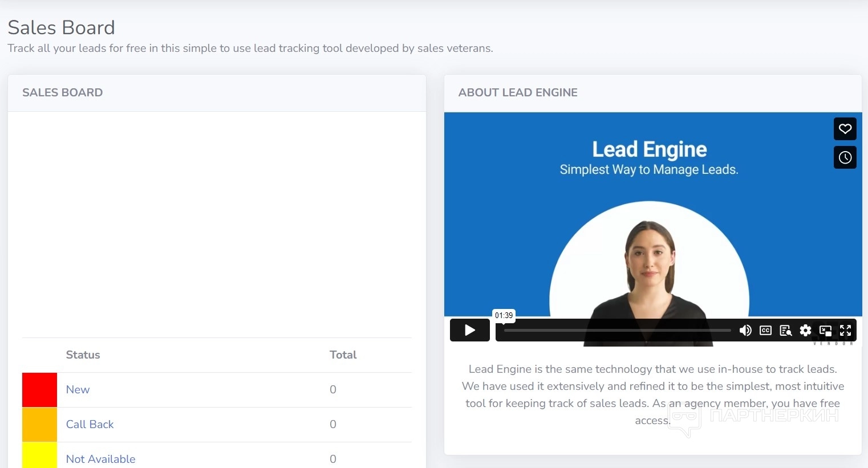Click the SALES BOARD panel header
Screen dimensions: 868x468
click(217, 93)
